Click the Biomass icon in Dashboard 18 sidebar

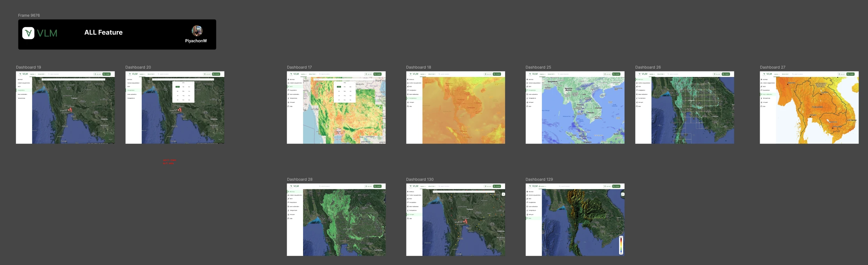point(408,79)
